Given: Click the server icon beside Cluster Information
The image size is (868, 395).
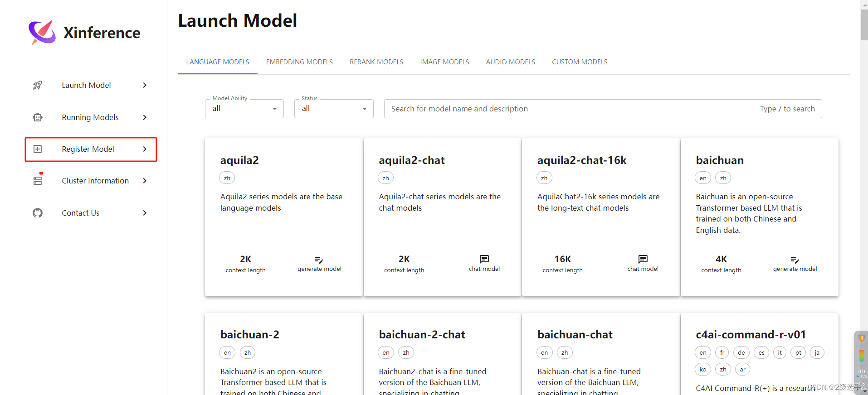Looking at the screenshot, I should (x=38, y=181).
